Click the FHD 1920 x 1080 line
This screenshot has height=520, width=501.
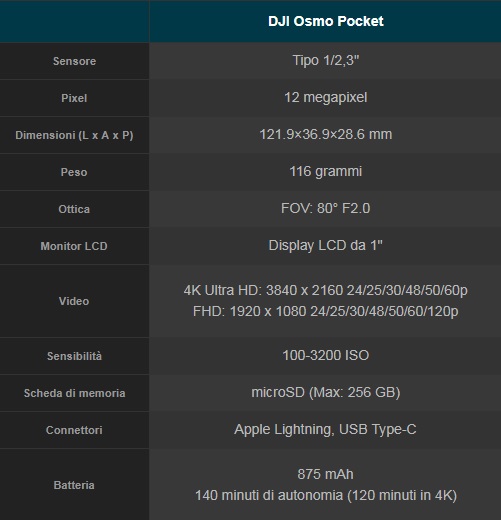tap(326, 311)
